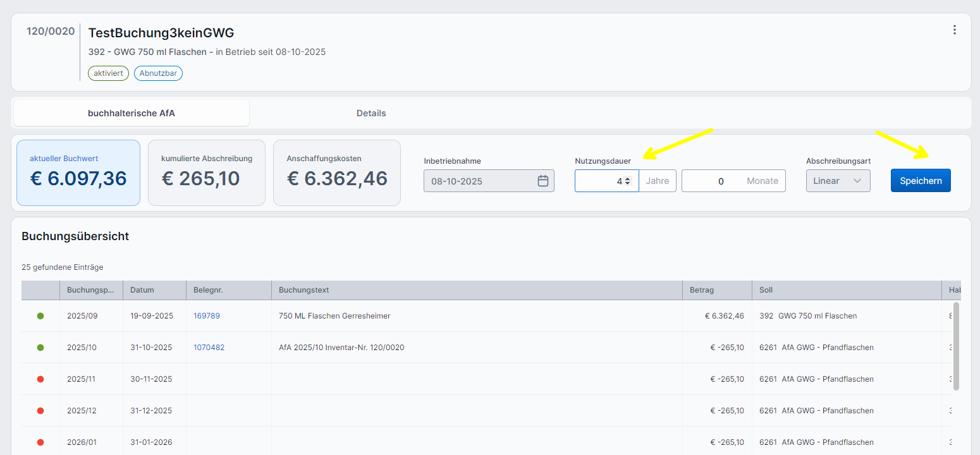
Task: Open Belegnr. link 1070482
Action: click(x=209, y=348)
